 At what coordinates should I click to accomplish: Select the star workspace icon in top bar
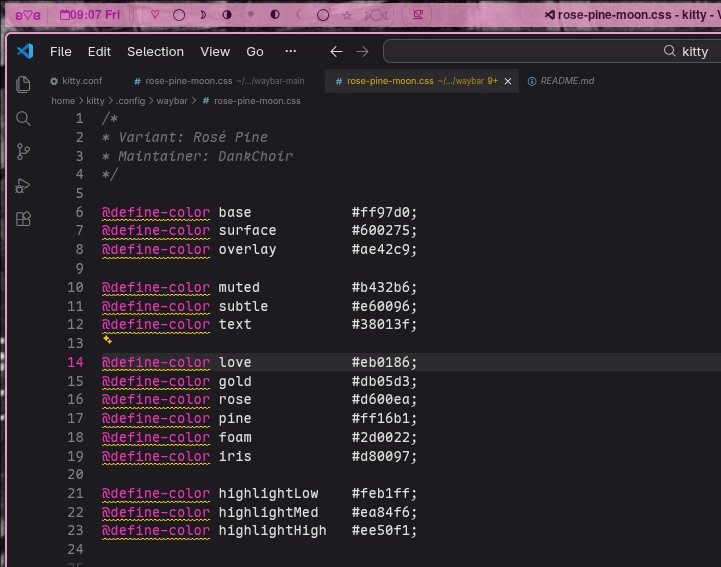pos(347,16)
